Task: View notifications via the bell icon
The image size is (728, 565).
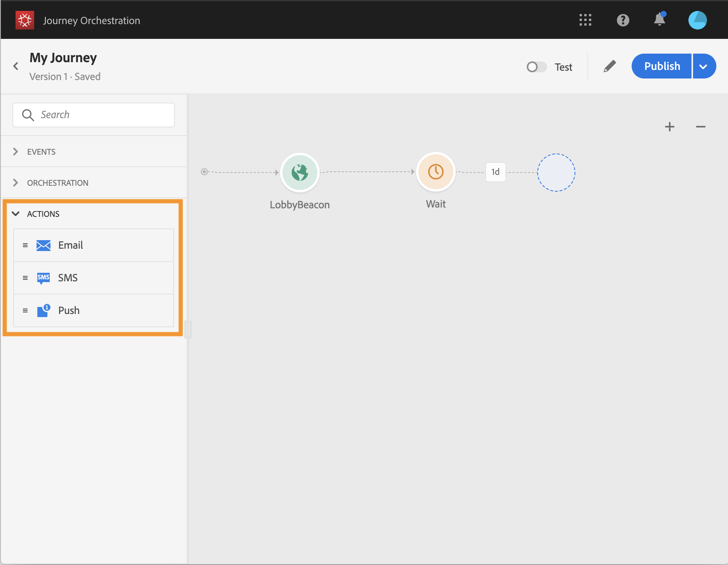Action: (660, 19)
